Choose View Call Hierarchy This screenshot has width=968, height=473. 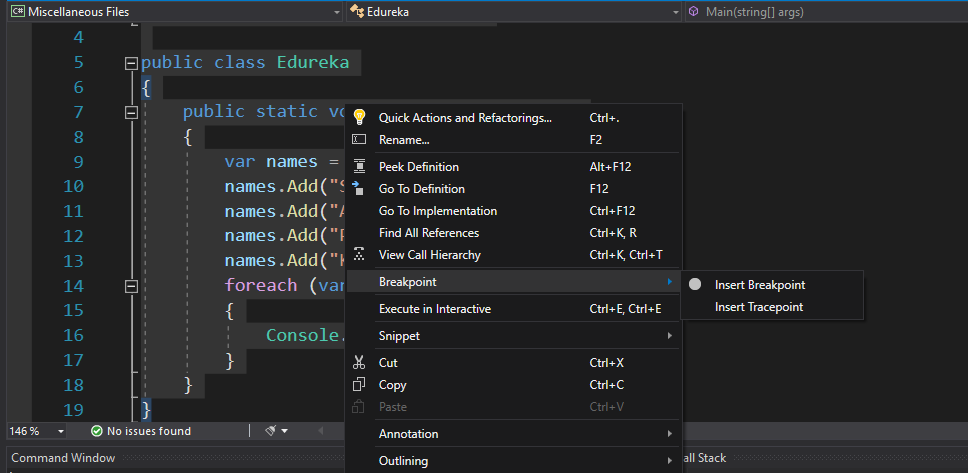click(x=514, y=254)
